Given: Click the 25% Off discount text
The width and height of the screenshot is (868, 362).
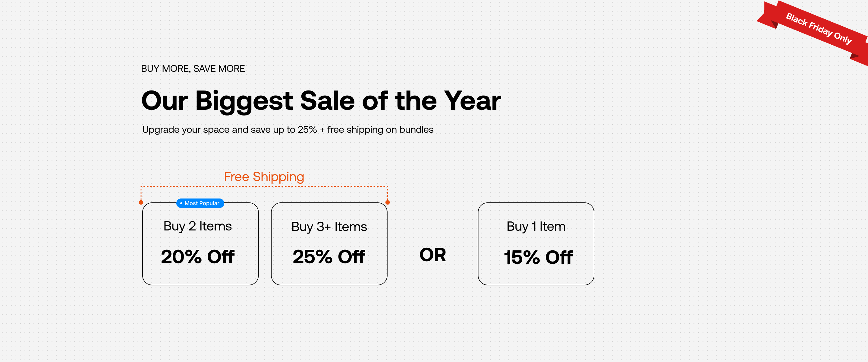Looking at the screenshot, I should click(329, 257).
